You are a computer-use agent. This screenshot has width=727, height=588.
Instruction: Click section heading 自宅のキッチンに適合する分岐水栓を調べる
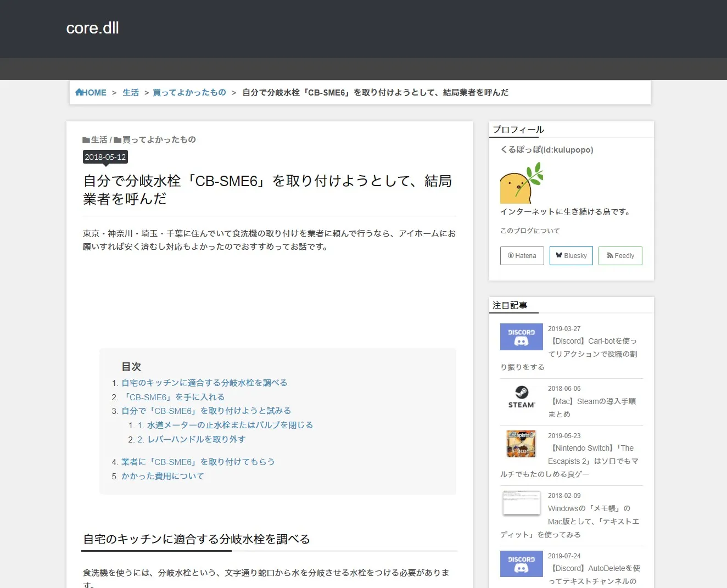point(197,539)
